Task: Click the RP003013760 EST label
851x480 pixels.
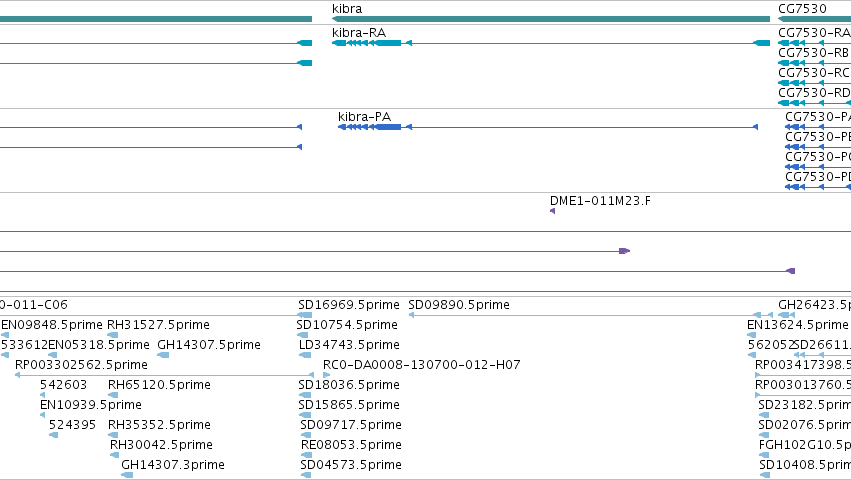Action: [x=803, y=385]
